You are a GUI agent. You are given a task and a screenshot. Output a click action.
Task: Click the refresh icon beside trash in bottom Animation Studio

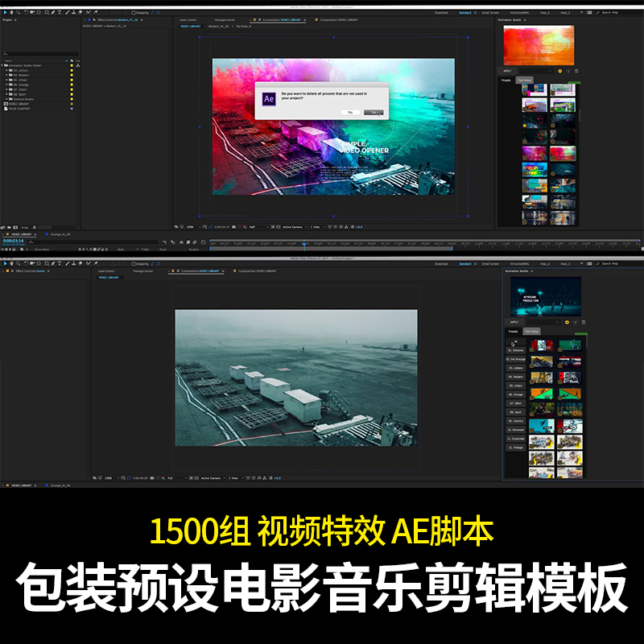(x=576, y=323)
